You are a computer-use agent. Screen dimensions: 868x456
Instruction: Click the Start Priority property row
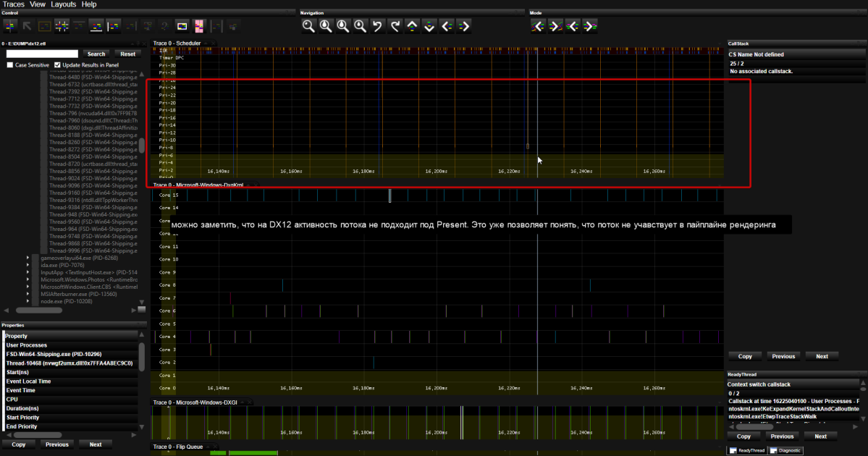(x=70, y=417)
